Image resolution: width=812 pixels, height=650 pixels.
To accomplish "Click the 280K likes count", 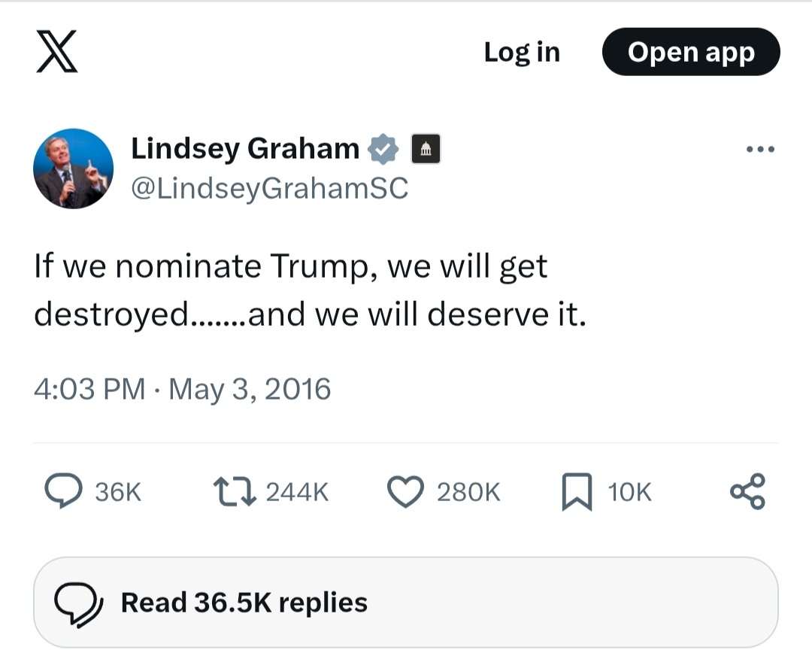I will [468, 492].
